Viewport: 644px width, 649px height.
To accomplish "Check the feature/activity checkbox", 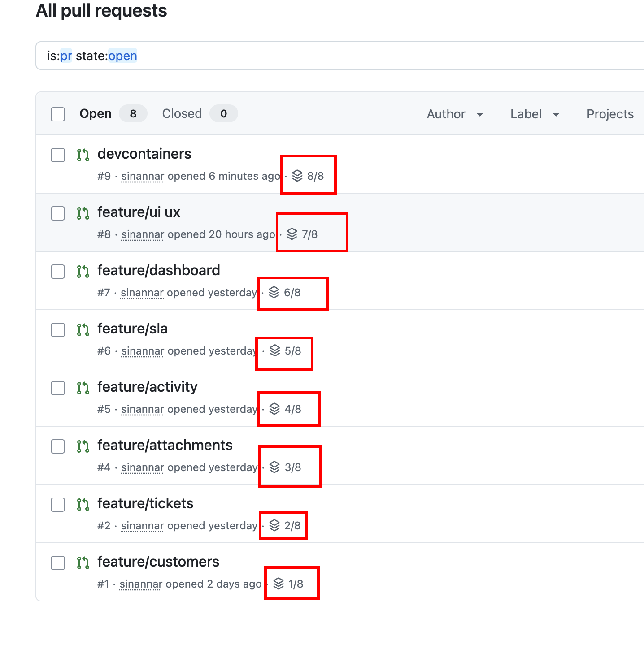I will pos(58,388).
